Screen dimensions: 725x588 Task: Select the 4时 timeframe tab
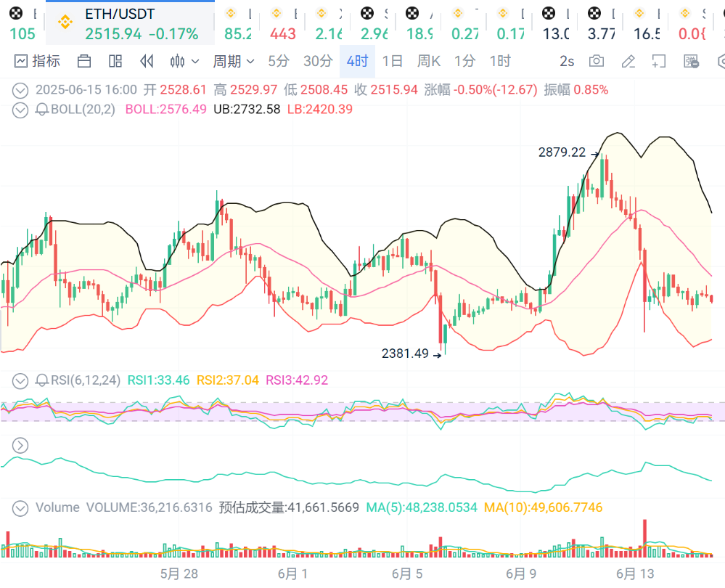click(x=357, y=61)
